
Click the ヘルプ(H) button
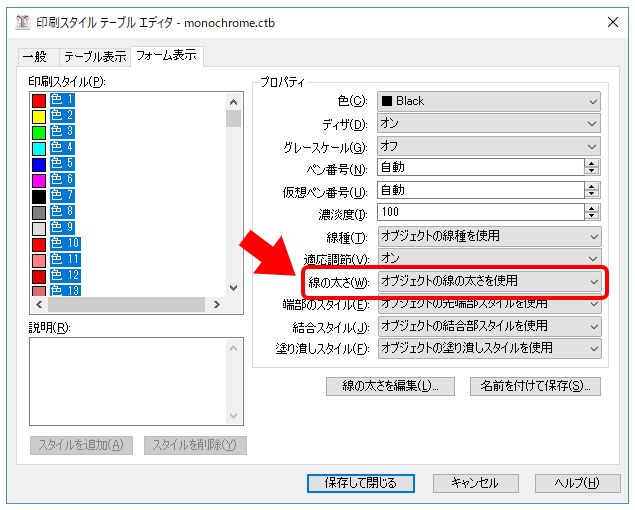(577, 483)
